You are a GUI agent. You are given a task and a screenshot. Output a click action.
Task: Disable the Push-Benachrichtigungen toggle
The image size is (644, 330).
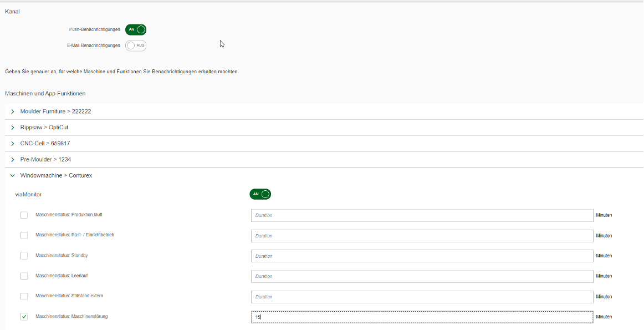tap(136, 29)
